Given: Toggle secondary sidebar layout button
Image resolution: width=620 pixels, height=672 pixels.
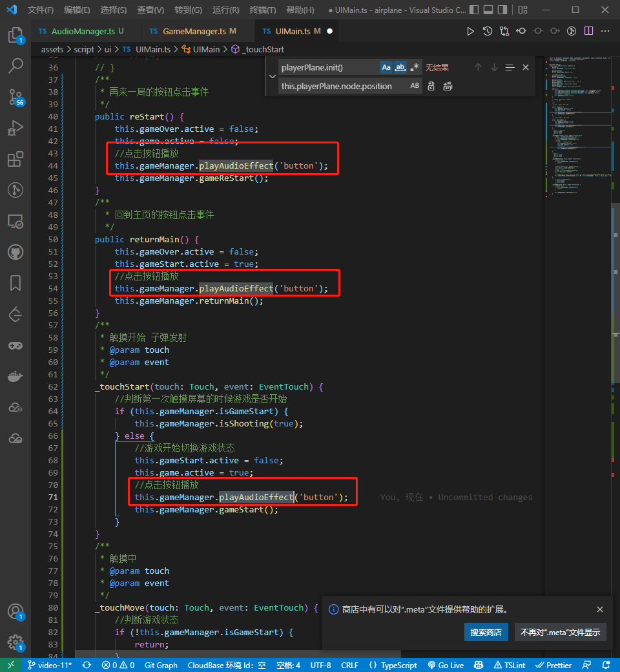Looking at the screenshot, I should tap(502, 10).
